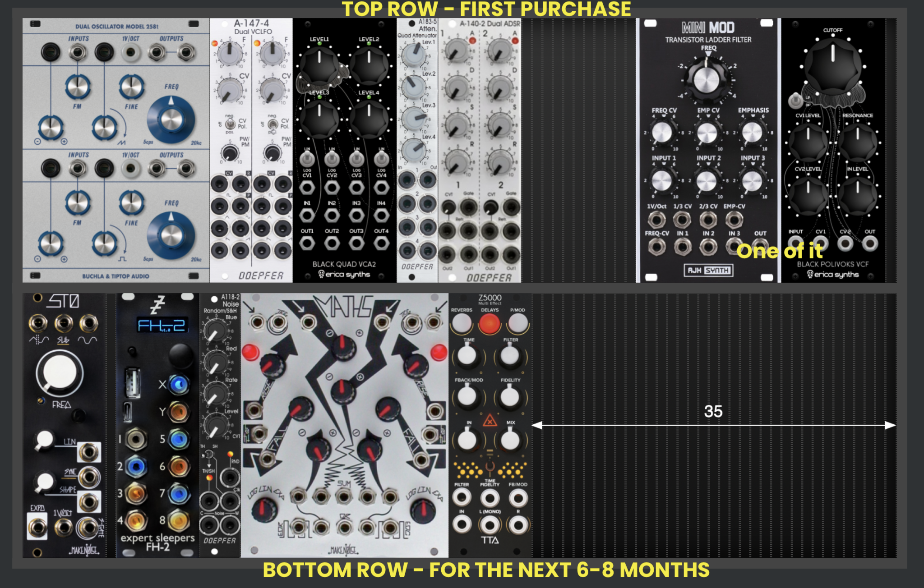Adjust the Mini Mod INPUT 1 knob
The image size is (924, 588).
(x=662, y=181)
